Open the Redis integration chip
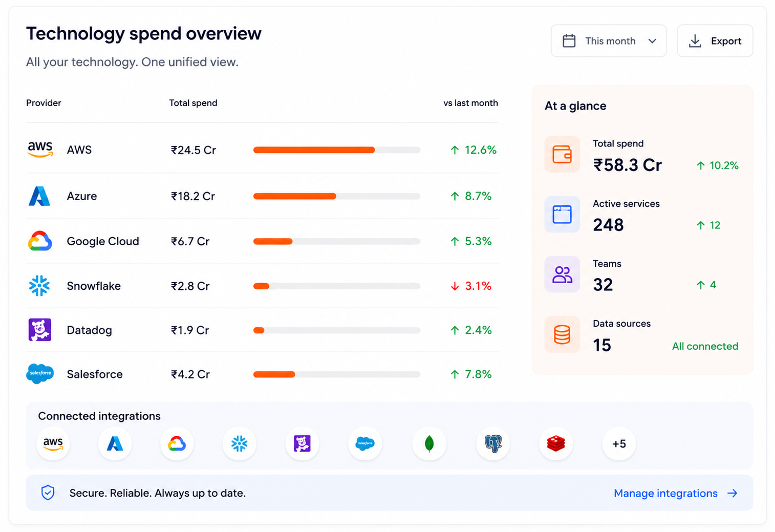Image resolution: width=775 pixels, height=532 pixels. pos(556,443)
